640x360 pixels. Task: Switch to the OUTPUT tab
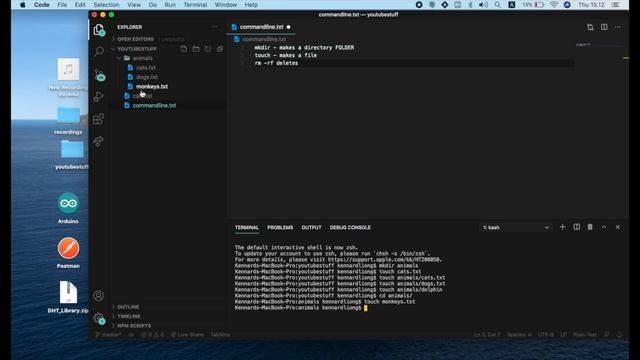(311, 227)
